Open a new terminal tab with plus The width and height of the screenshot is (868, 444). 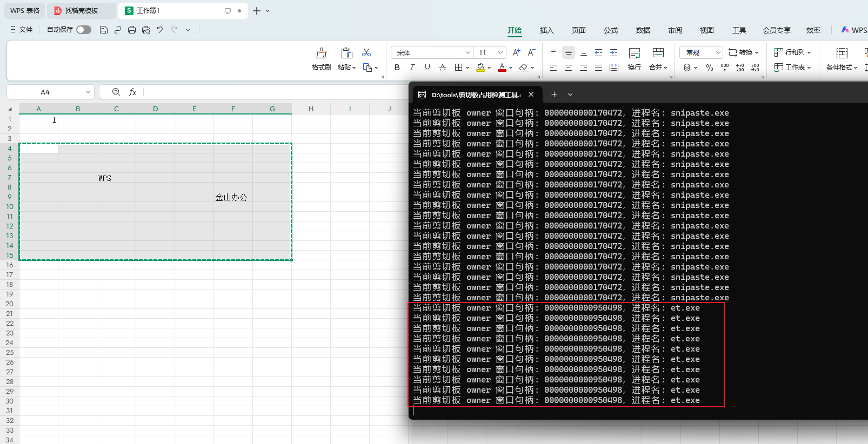tap(554, 95)
